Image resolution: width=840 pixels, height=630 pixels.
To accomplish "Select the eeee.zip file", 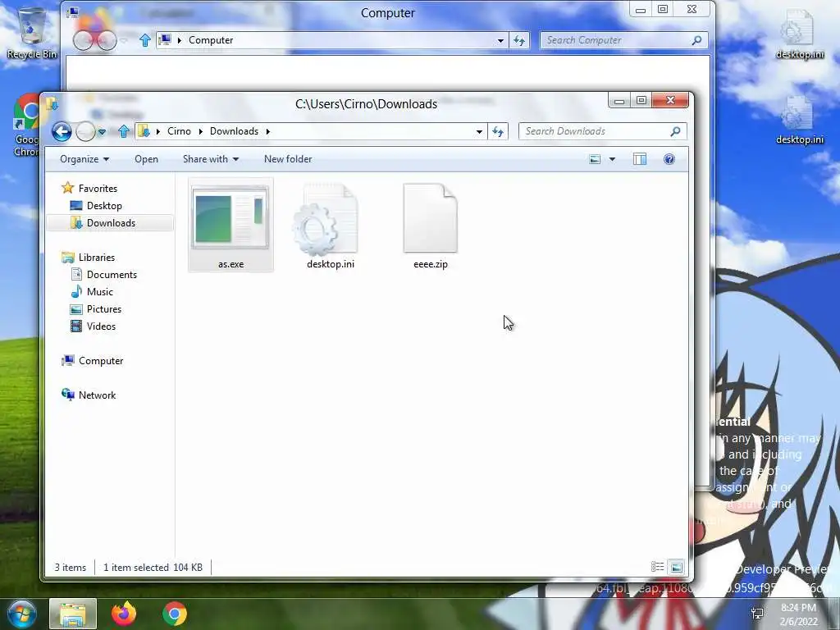I will point(430,225).
